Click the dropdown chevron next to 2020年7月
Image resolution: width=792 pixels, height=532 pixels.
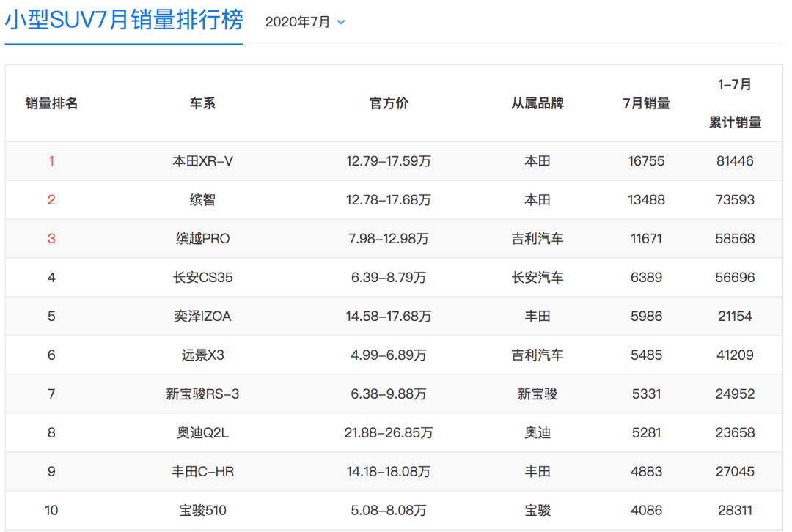tap(341, 23)
